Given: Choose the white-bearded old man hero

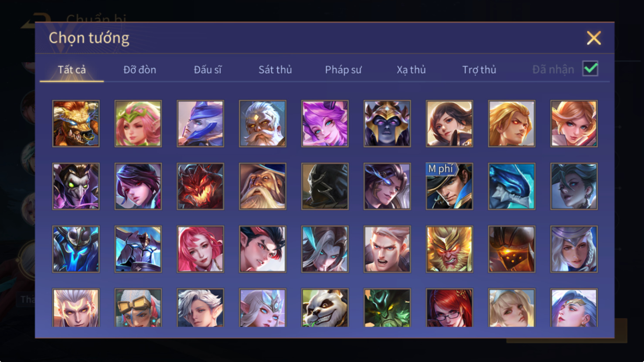Looking at the screenshot, I should pos(262,124).
